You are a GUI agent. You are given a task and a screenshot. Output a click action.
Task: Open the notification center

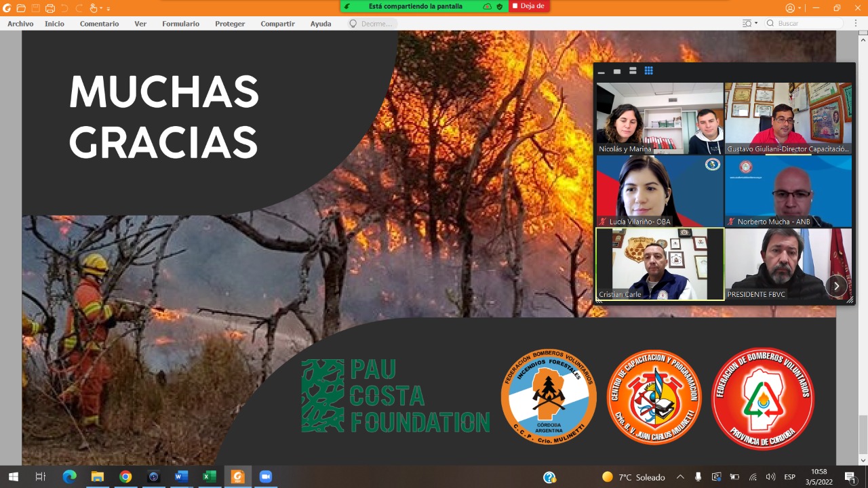click(850, 477)
